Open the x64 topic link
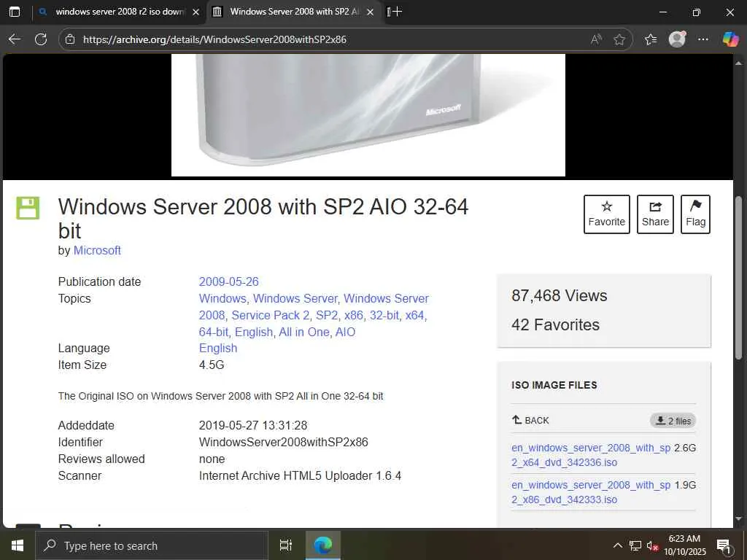Image resolution: width=747 pixels, height=560 pixels. click(x=416, y=315)
